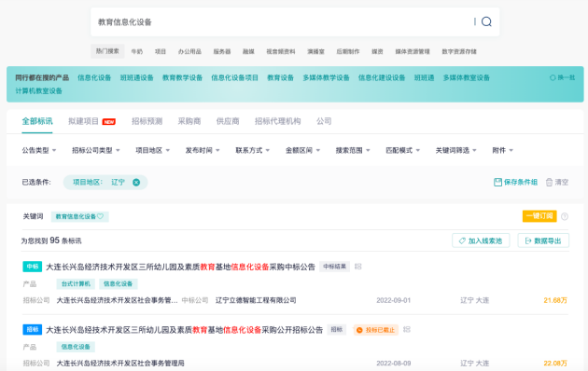Click hot search term 演播室
The width and height of the screenshot is (588, 371).
[x=315, y=51]
